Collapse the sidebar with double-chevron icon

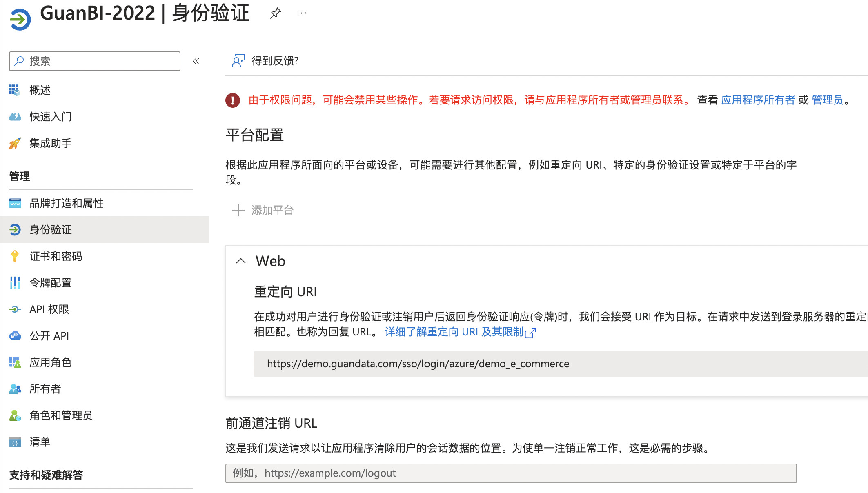tap(196, 61)
